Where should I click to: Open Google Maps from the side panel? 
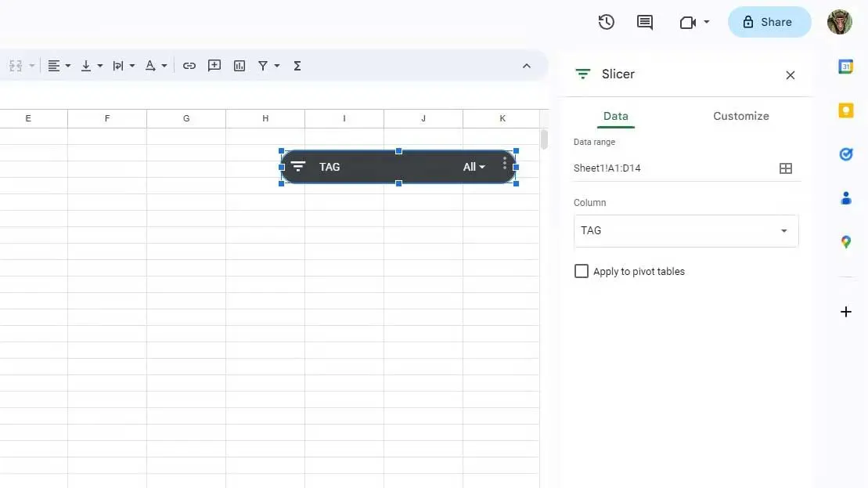[x=845, y=242]
